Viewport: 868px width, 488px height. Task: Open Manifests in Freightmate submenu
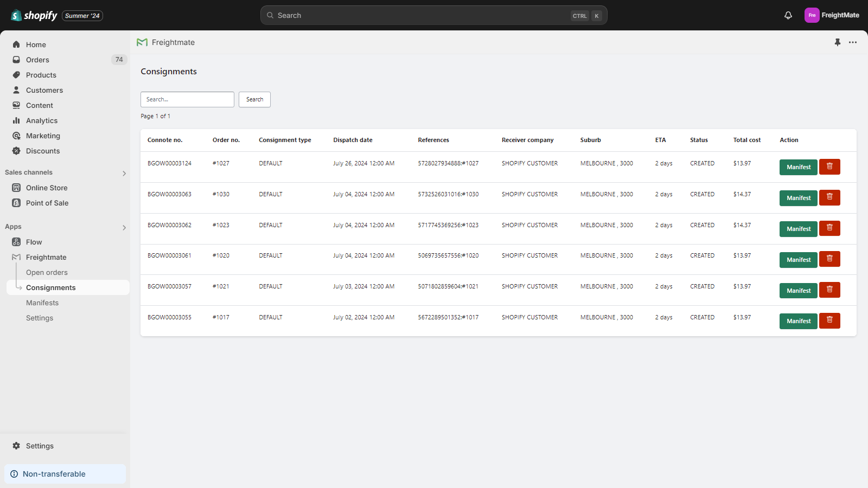pos(42,303)
